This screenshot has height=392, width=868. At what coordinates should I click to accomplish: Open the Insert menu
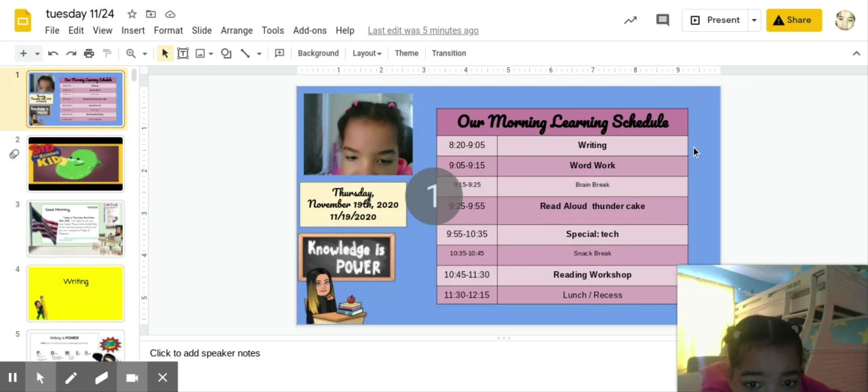[133, 31]
